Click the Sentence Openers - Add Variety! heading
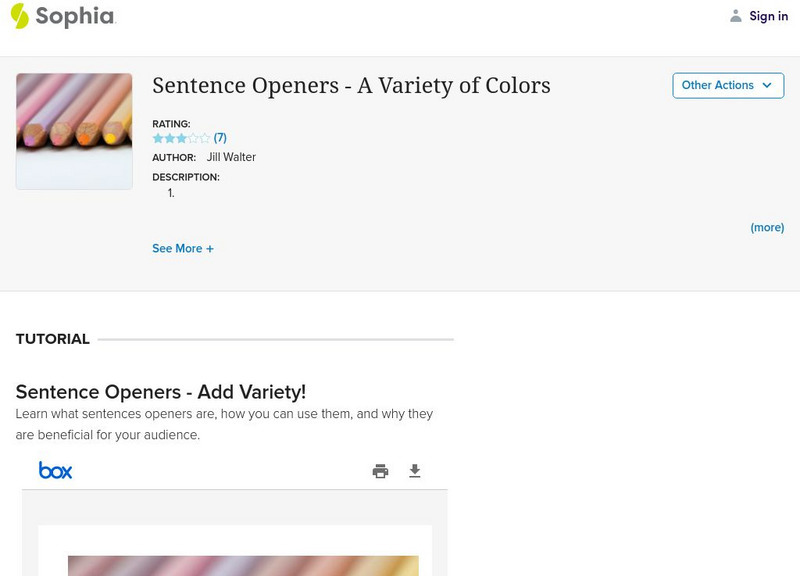The width and height of the screenshot is (800, 576). (161, 392)
